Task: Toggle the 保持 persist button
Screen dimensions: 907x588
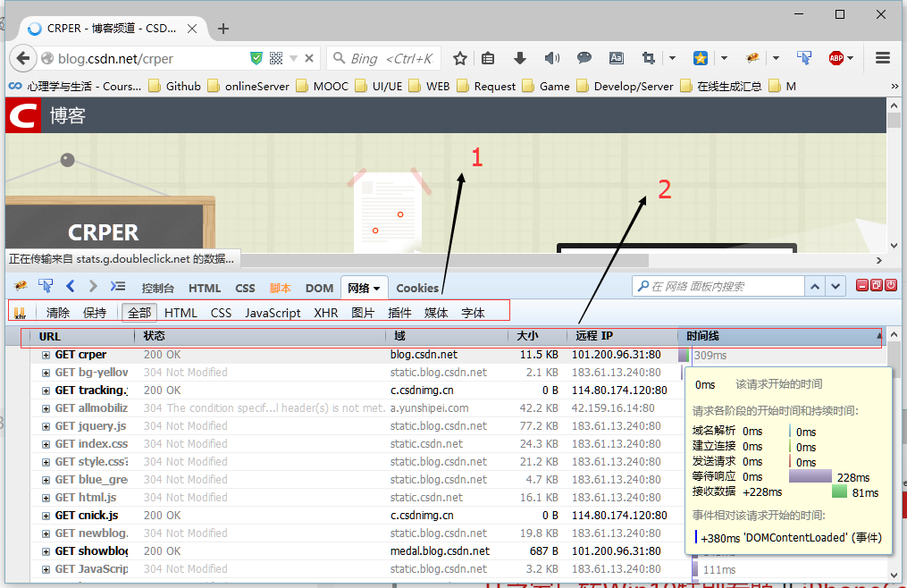Action: click(95, 313)
